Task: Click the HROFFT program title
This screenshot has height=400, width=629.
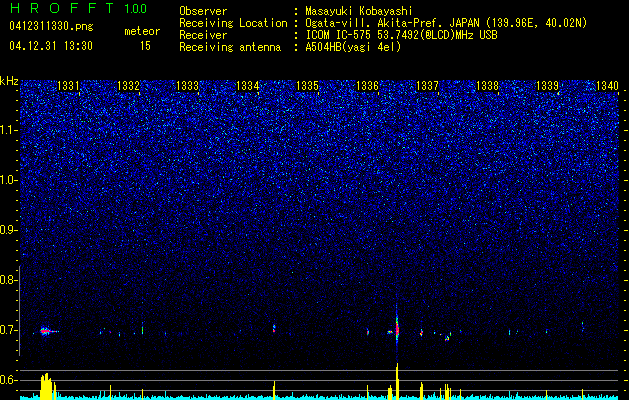Action: [x=62, y=8]
